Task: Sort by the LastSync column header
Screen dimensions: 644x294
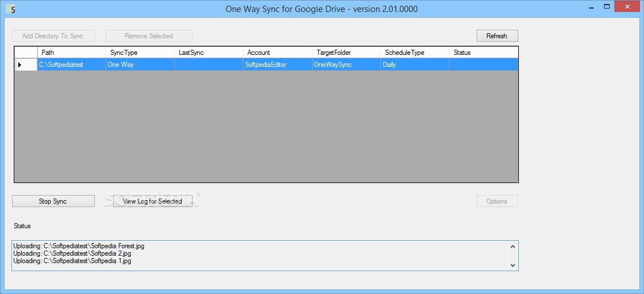Action: [209, 53]
